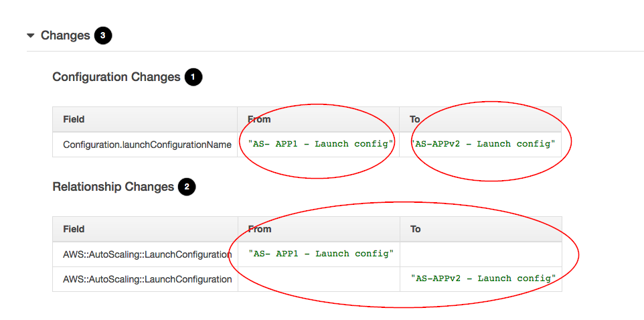Screen dimensions: 644x320
Task: Select To value in Configuration.launchConfigurationName row
Action: pyautogui.click(x=483, y=144)
